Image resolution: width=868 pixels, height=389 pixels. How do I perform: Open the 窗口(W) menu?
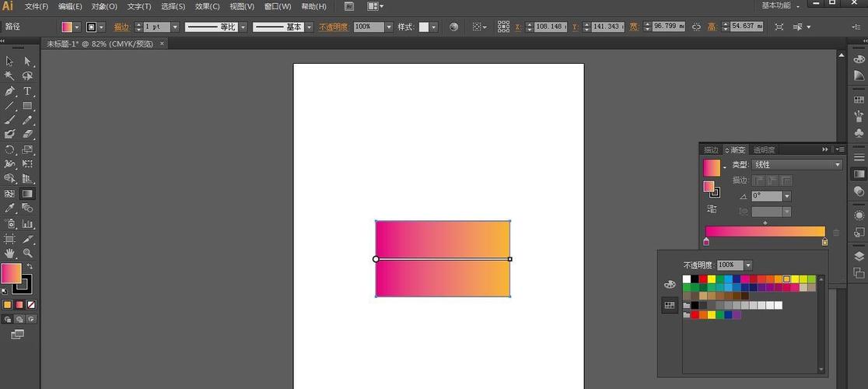coord(278,7)
